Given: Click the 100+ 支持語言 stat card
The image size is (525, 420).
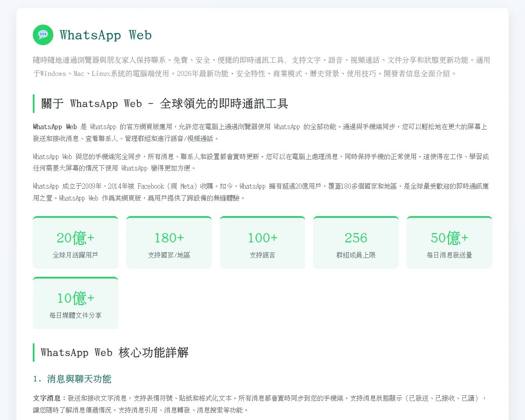Looking at the screenshot, I should pos(262,242).
